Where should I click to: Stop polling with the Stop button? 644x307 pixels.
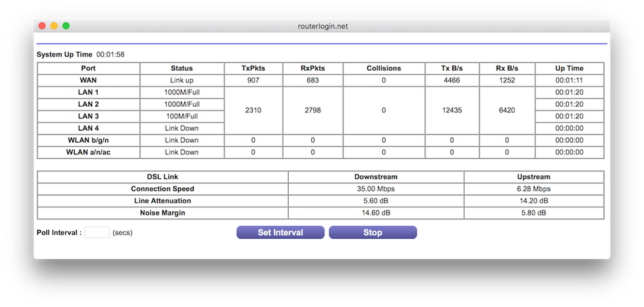click(x=373, y=232)
